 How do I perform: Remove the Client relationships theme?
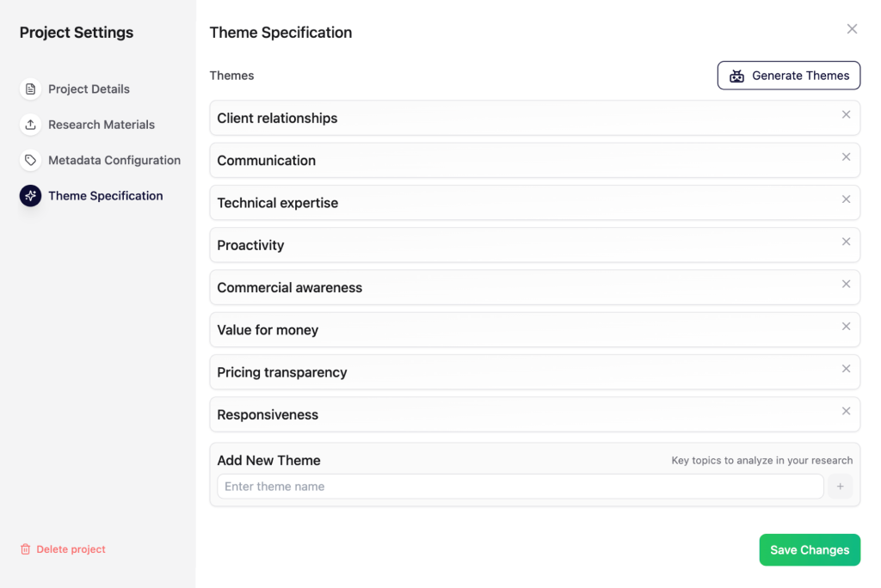(x=846, y=115)
